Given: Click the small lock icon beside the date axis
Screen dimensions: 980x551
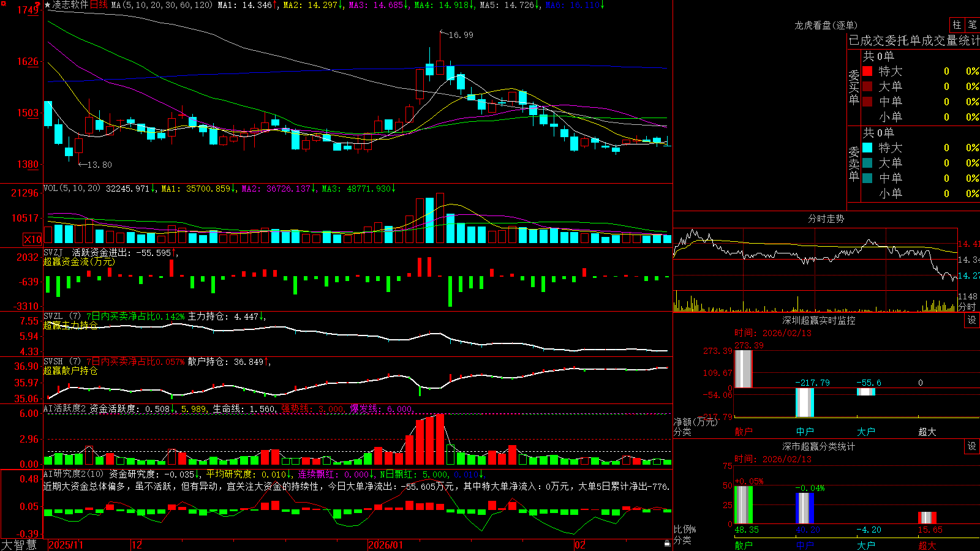Looking at the screenshot, I should 667,544.
